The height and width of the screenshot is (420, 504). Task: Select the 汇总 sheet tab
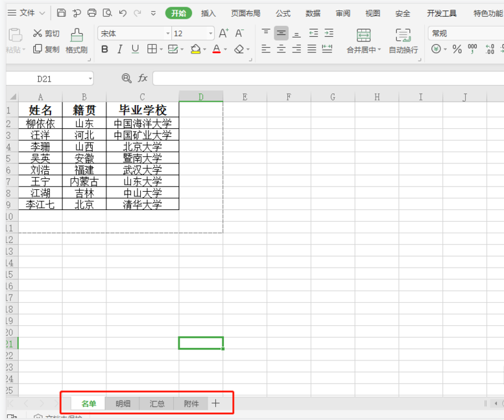(157, 404)
